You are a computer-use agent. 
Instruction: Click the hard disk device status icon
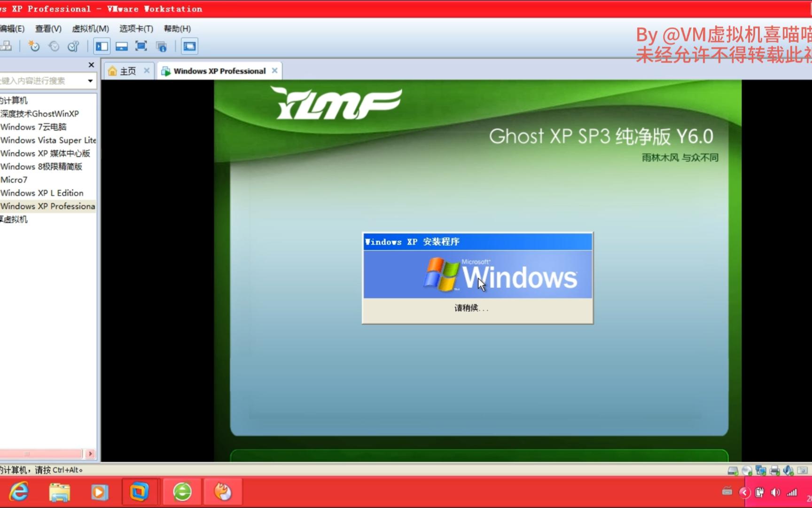(733, 470)
